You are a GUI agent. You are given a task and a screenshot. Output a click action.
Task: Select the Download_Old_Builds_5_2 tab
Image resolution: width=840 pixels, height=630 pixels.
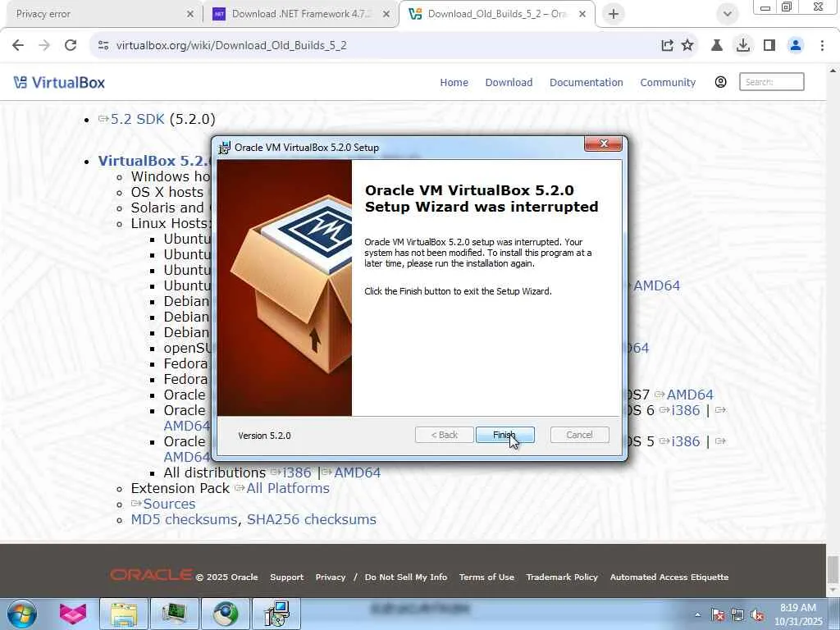(x=496, y=14)
